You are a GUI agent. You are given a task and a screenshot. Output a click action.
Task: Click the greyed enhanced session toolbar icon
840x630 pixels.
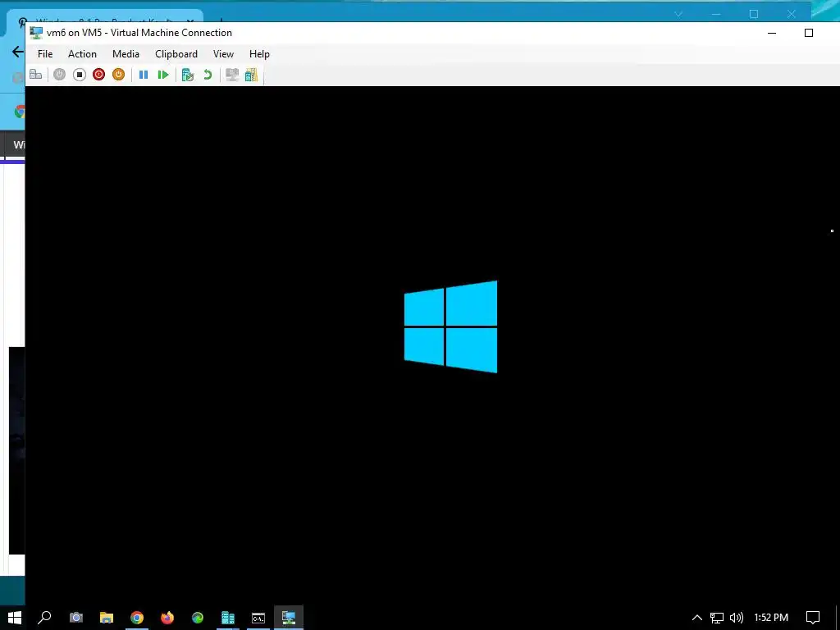click(x=232, y=75)
